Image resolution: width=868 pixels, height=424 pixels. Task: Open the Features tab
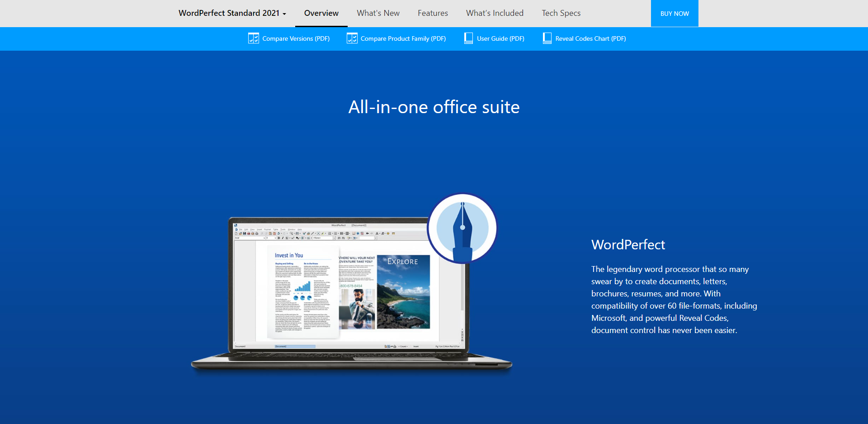point(433,13)
